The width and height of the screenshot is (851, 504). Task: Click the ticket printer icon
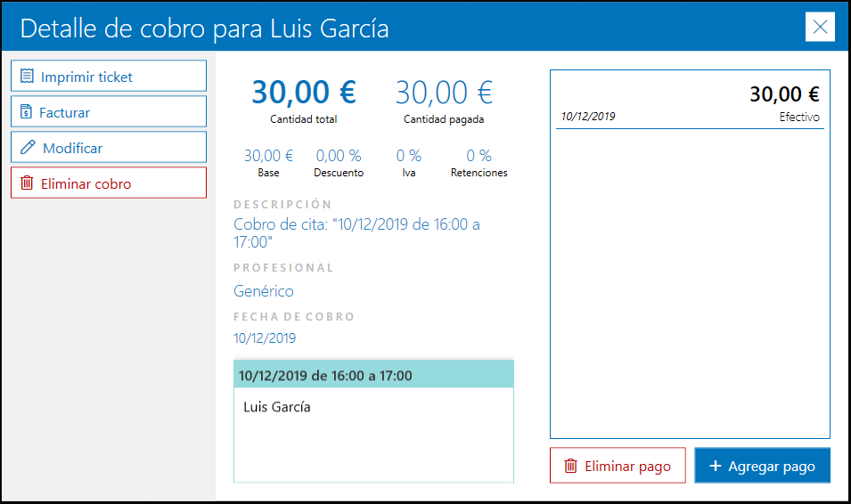pos(27,77)
